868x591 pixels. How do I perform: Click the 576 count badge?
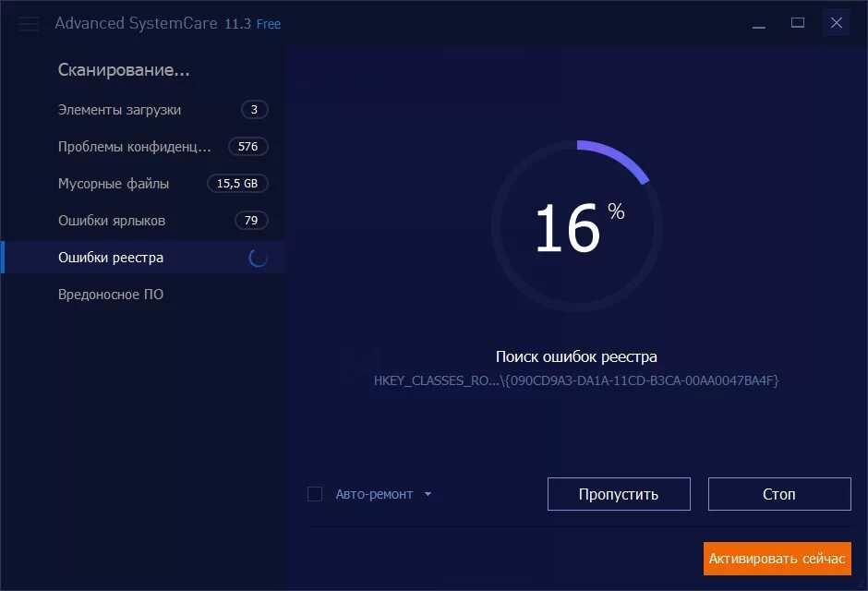tap(248, 147)
